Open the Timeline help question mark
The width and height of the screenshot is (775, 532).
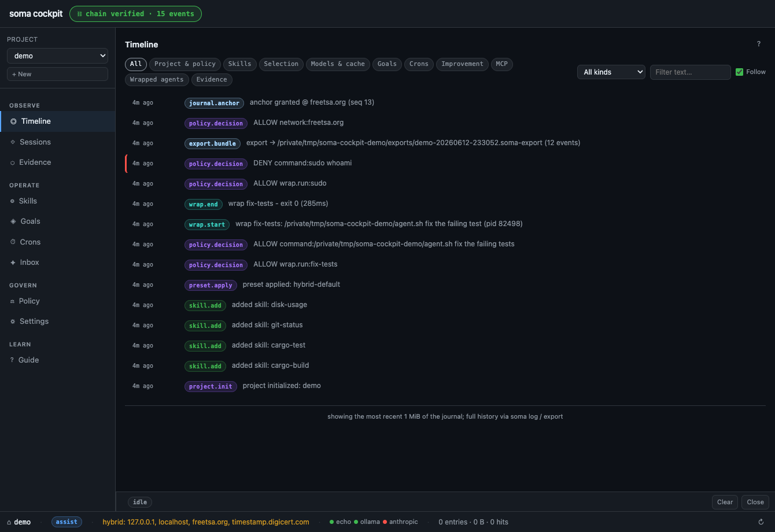(759, 44)
